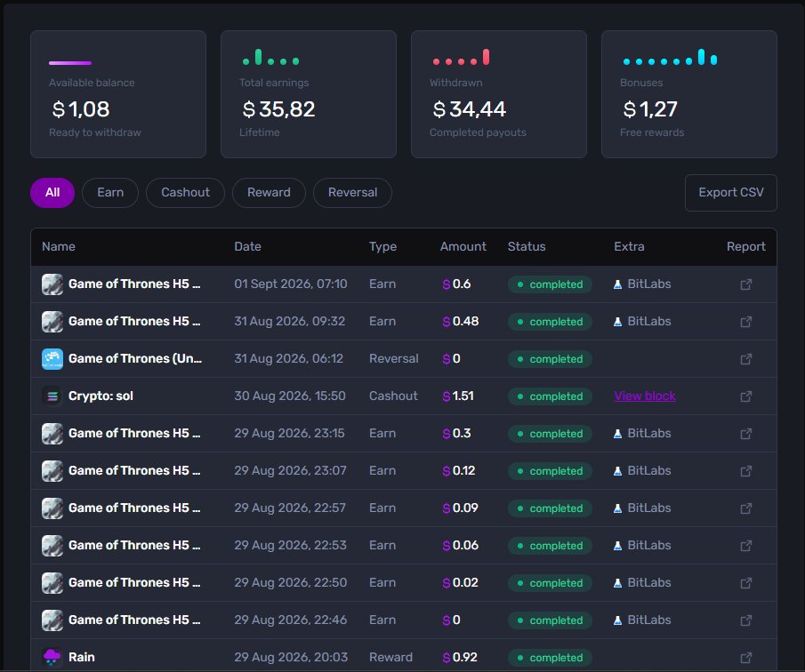Click the Bonuses $1,27 card
The height and width of the screenshot is (672, 805).
click(689, 94)
